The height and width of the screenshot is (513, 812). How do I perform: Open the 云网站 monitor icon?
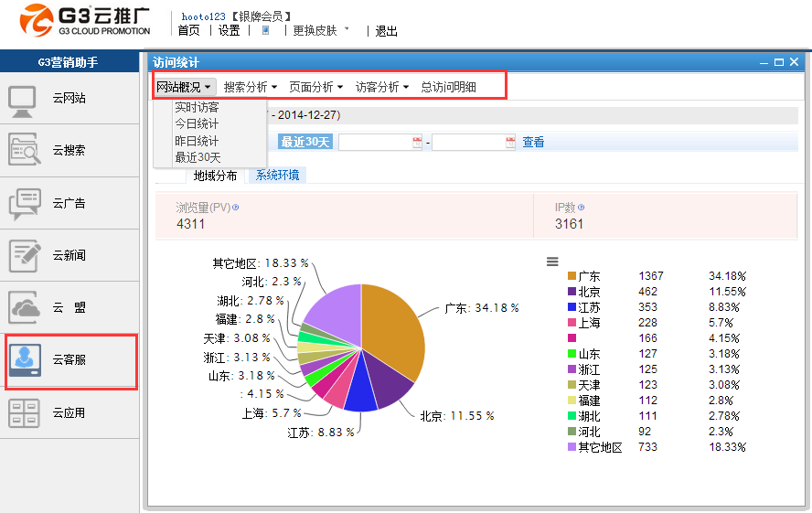[22, 101]
